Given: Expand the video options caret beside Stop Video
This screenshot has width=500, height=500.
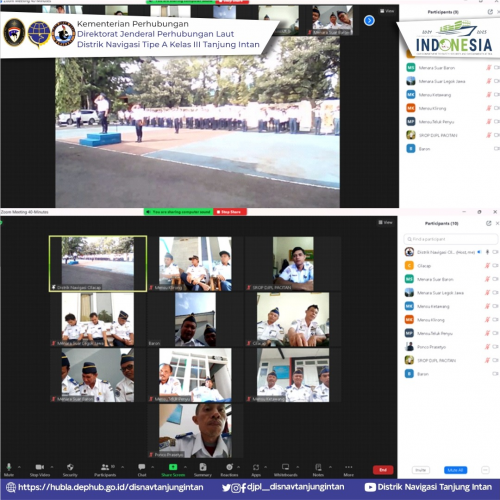Looking at the screenshot, I should click(52, 467).
